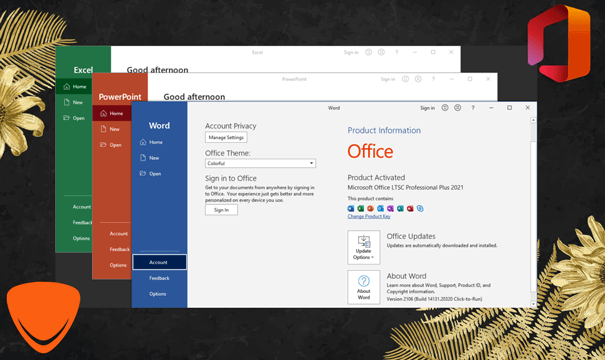Close the Excel window
This screenshot has height=360, width=605.
(451, 52)
